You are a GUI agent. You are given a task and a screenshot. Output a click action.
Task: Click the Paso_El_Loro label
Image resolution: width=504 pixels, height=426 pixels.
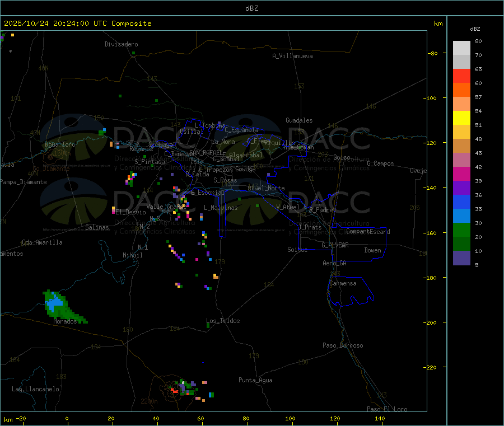click(x=388, y=409)
